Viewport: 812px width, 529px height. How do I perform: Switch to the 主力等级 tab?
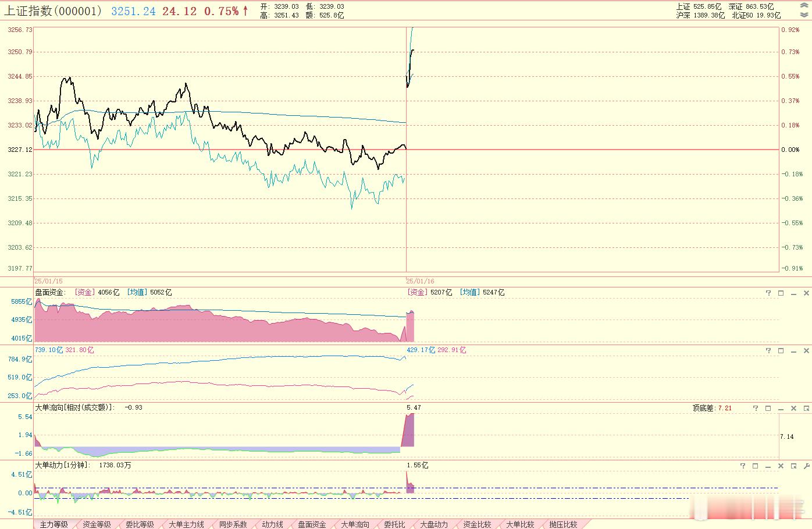(x=54, y=524)
